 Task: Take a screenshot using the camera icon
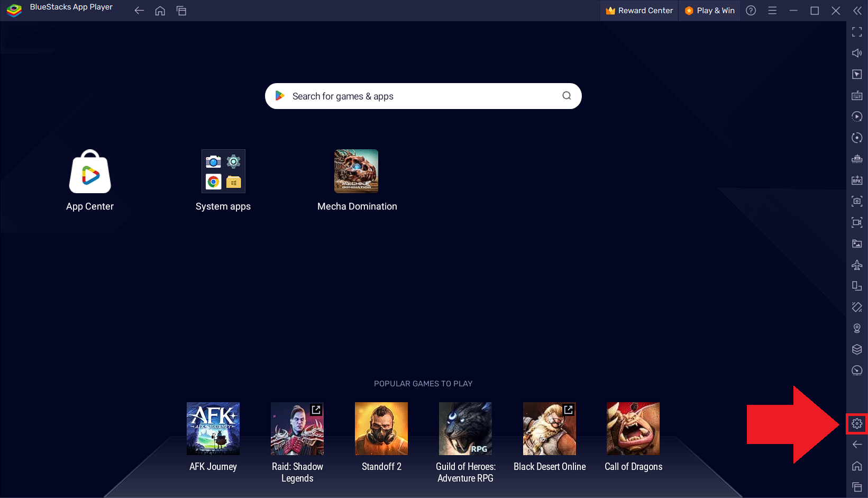[x=857, y=201]
